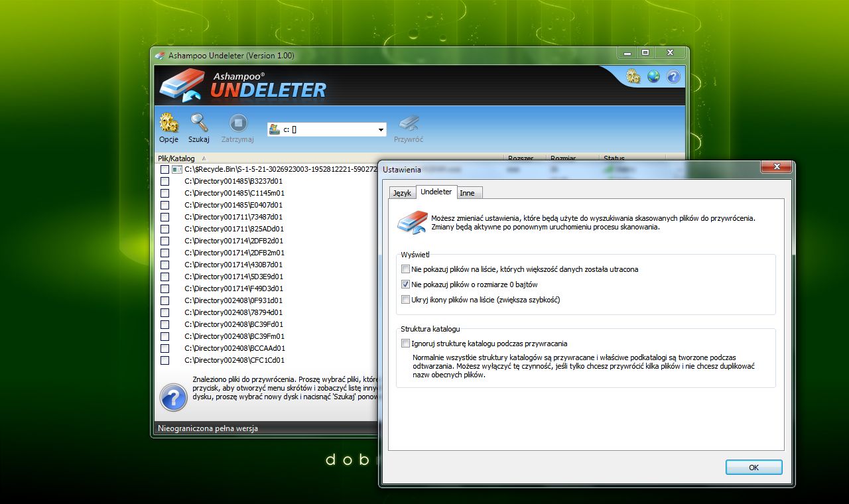Click the globe icon in header
Viewport: 849px width, 504px height.
pyautogui.click(x=653, y=76)
